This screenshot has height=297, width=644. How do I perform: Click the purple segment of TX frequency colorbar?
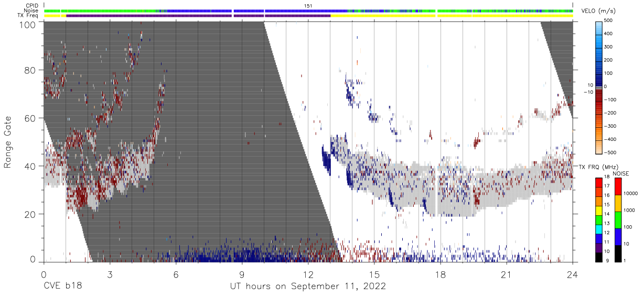[x=599, y=247]
